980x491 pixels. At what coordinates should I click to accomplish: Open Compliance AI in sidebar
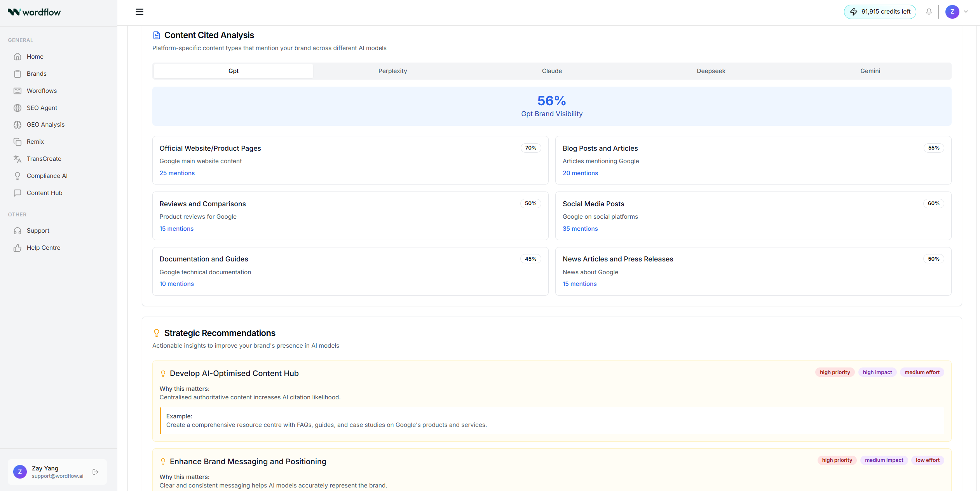tap(47, 176)
